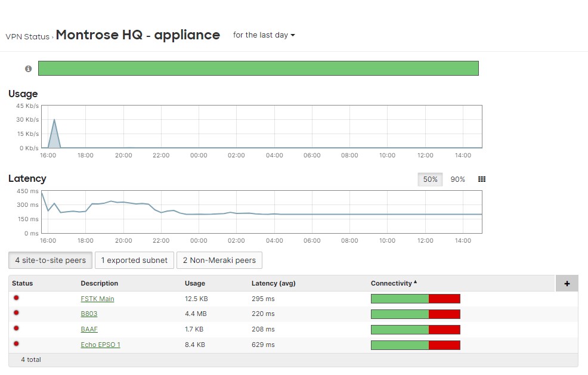The width and height of the screenshot is (588, 375).
Task: Sort the table by the Connectivity column
Action: point(393,283)
